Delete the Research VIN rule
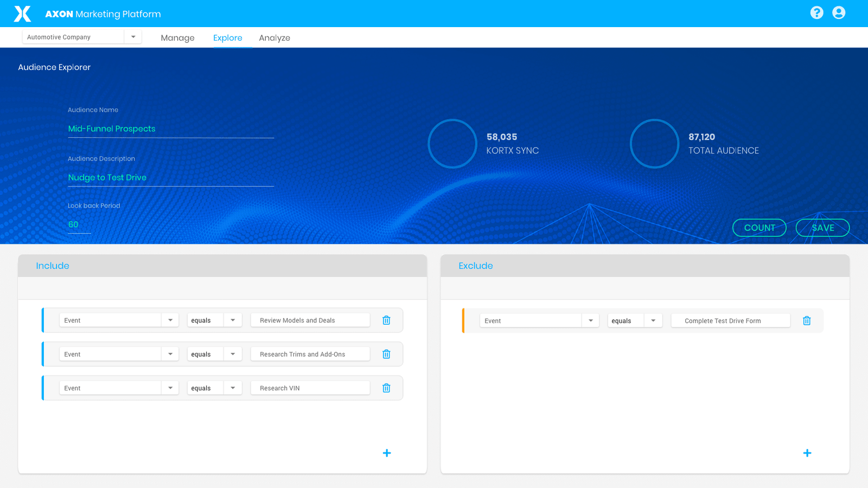 386,388
